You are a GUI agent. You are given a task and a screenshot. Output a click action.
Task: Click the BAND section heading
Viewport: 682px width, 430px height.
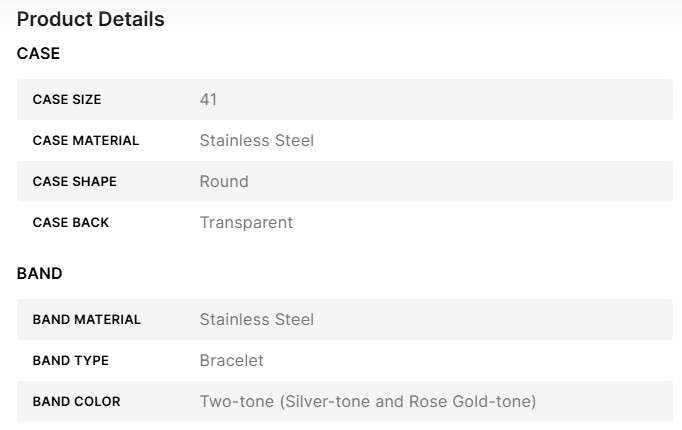40,273
